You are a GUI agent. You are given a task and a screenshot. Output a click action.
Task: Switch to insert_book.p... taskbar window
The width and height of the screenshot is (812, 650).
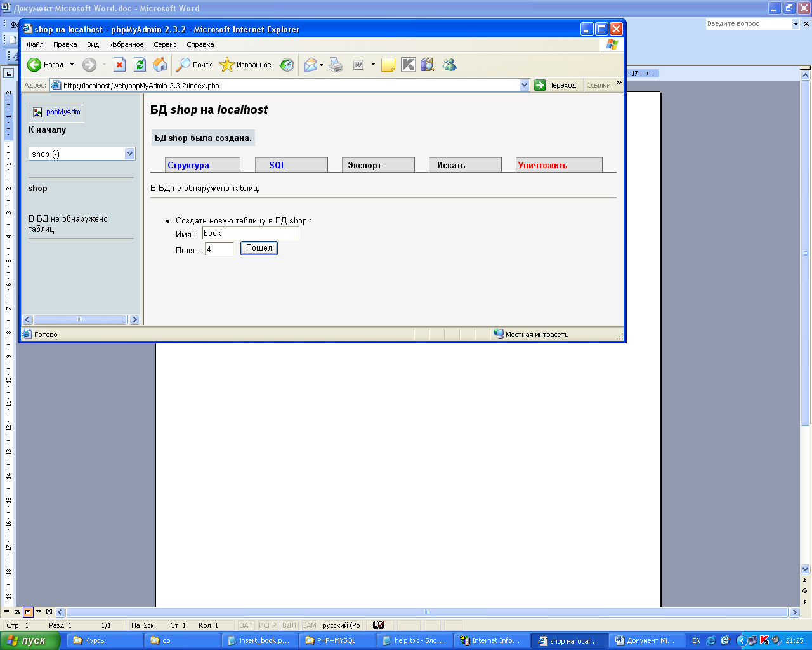click(259, 640)
